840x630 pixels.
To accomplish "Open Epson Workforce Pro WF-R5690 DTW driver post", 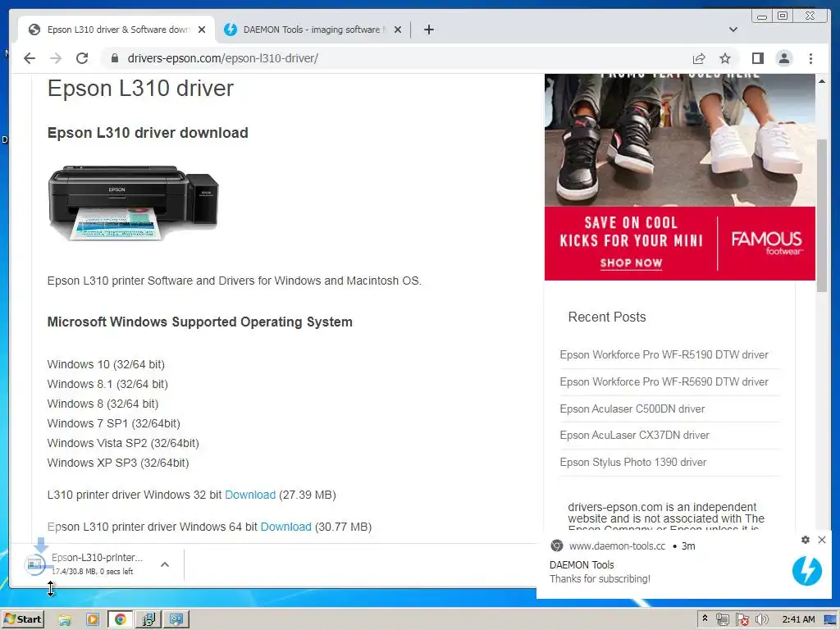I will 664,382.
